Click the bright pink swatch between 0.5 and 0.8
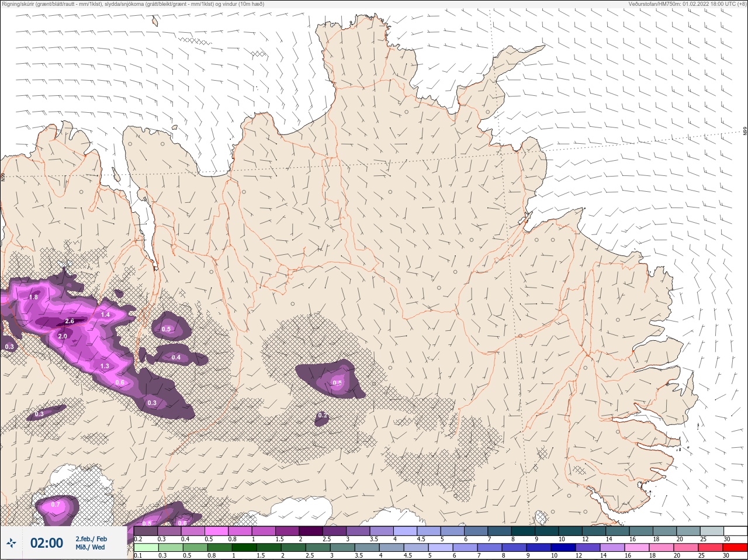This screenshot has height=560, width=748. coord(216,531)
